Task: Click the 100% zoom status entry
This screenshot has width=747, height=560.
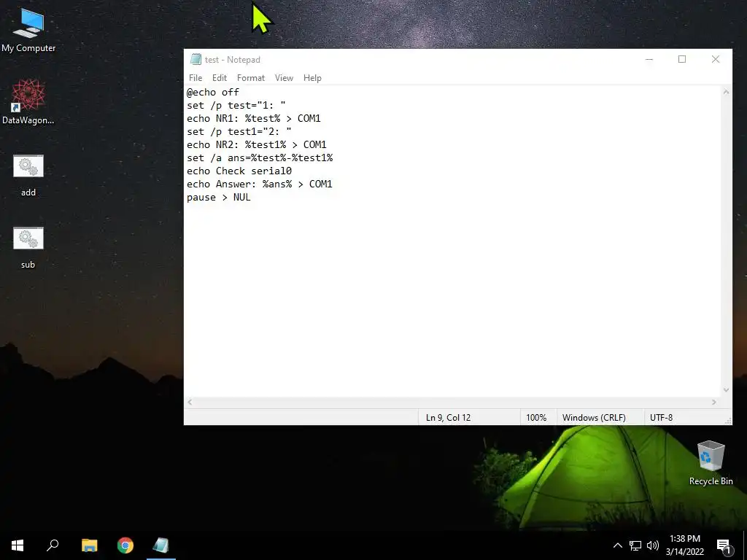Action: tap(536, 418)
